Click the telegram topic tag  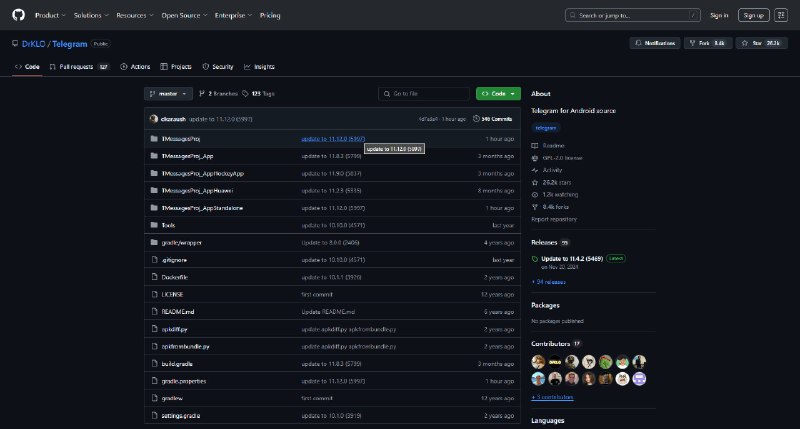click(x=545, y=128)
